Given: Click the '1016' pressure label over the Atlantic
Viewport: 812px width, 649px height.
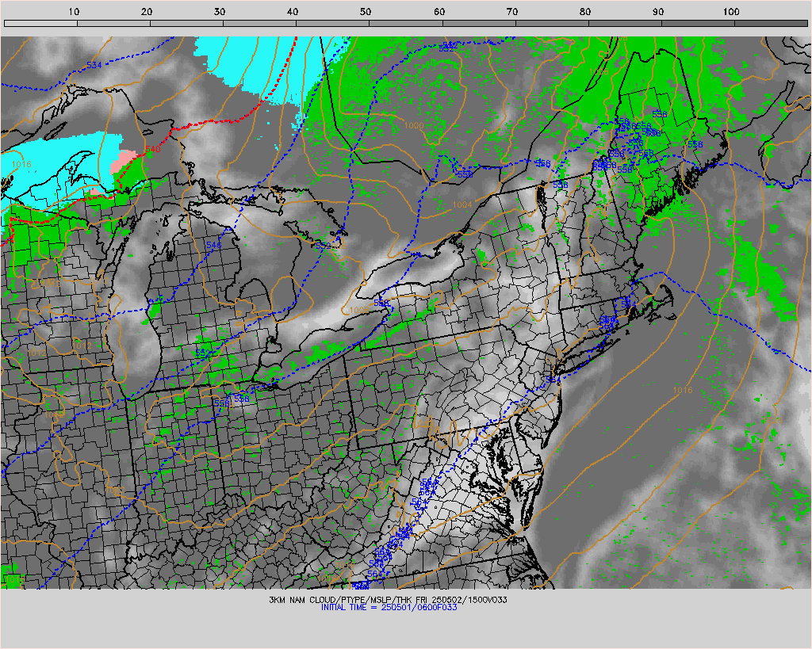Looking at the screenshot, I should [683, 390].
